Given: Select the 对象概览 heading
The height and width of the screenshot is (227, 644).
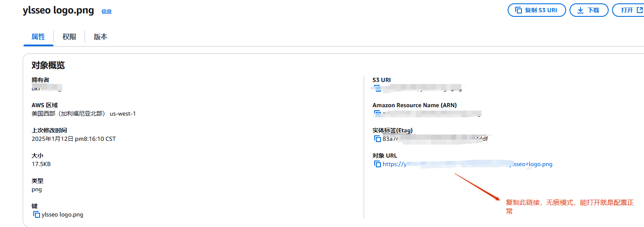Looking at the screenshot, I should coord(48,65).
